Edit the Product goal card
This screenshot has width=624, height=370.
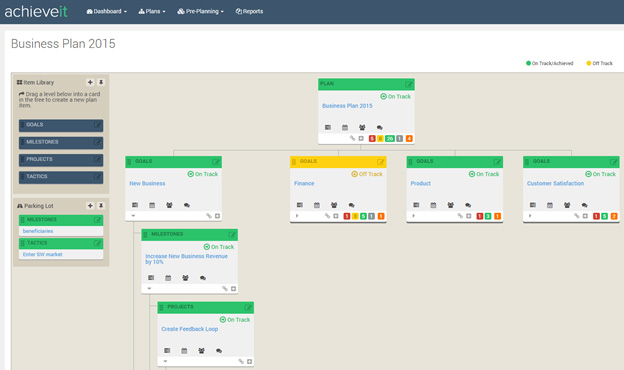pyautogui.click(x=497, y=162)
